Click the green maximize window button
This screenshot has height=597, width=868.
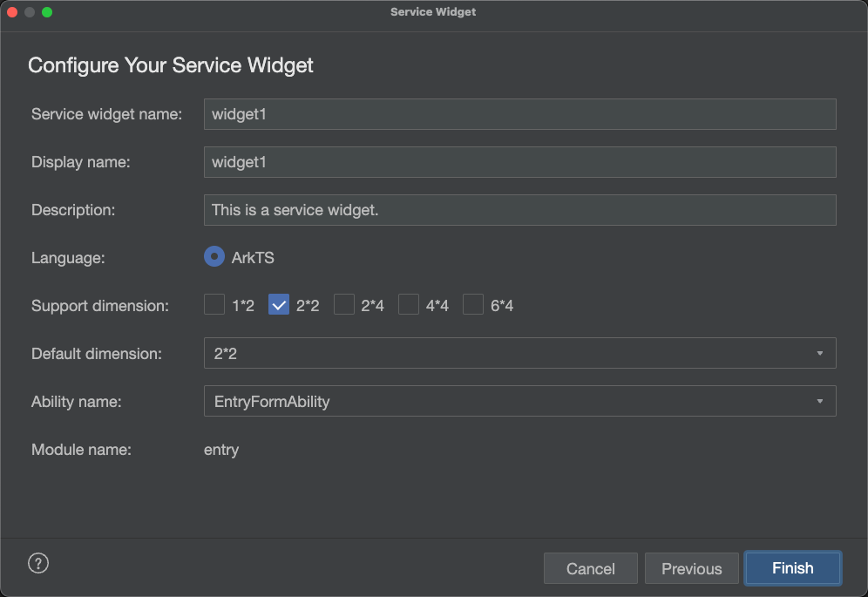click(47, 12)
